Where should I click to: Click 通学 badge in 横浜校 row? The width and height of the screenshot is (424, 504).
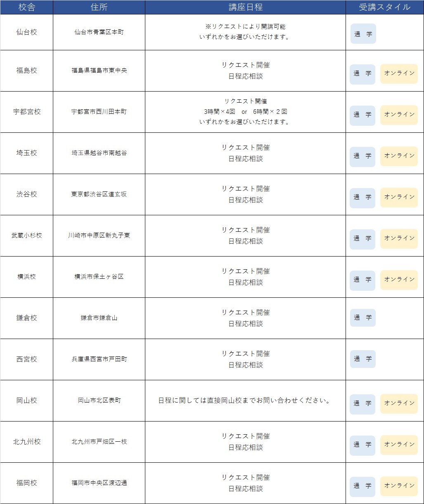(x=362, y=280)
